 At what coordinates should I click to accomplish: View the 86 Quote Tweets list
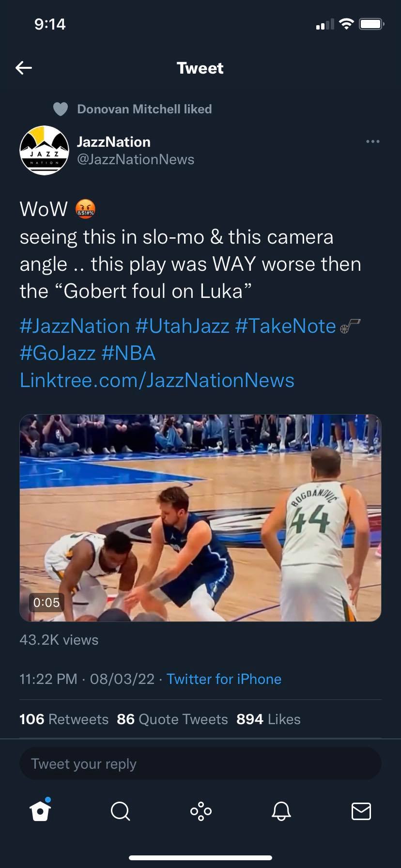click(x=172, y=719)
